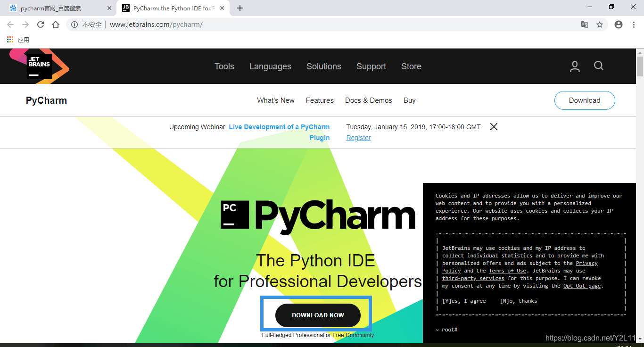
Task: Click the browser forward arrow
Action: click(x=25, y=25)
